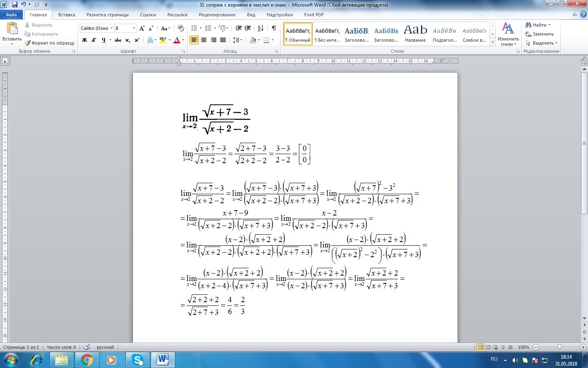Paste from clipboard with the Вставить button
The image size is (588, 368).
[x=12, y=34]
